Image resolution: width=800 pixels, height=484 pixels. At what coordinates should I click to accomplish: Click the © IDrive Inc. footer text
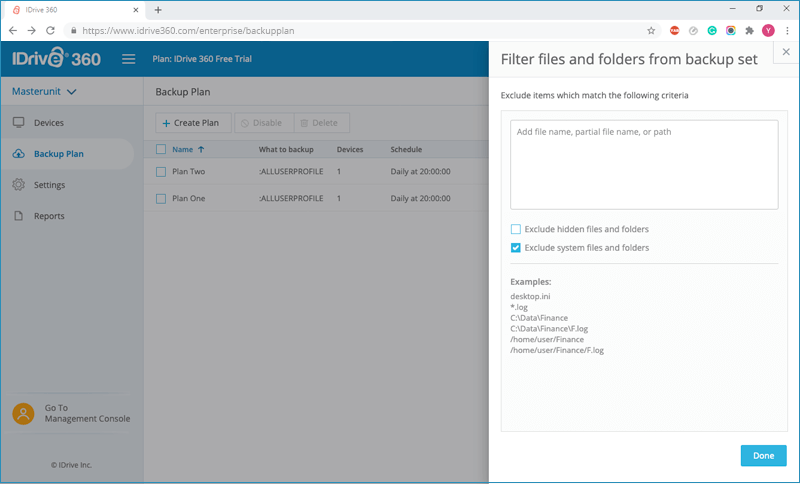pyautogui.click(x=71, y=465)
